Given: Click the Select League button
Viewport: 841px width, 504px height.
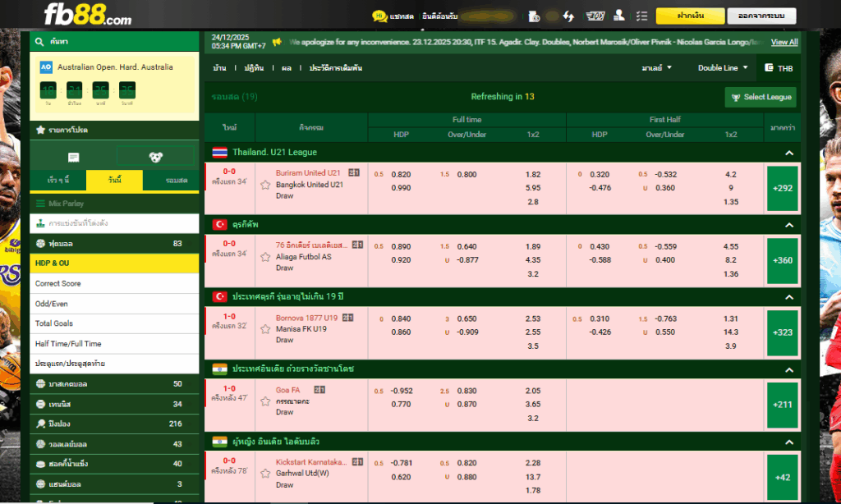Looking at the screenshot, I should pos(761,97).
